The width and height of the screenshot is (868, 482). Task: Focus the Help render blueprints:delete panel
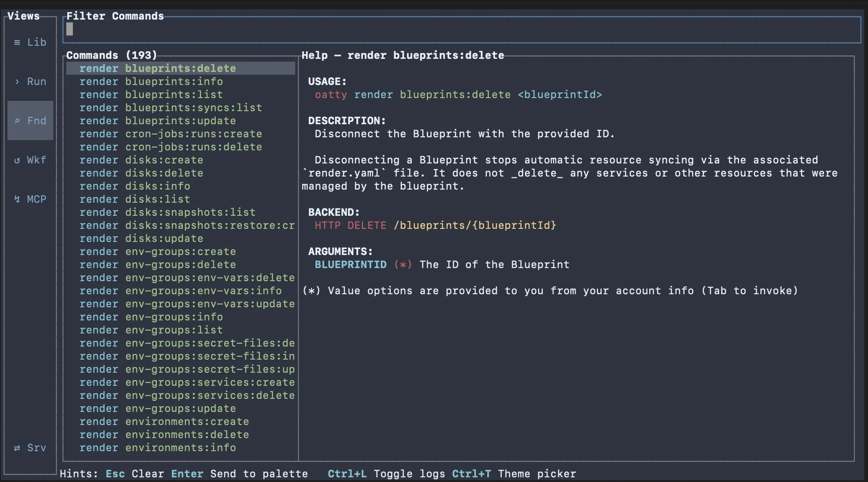402,55
